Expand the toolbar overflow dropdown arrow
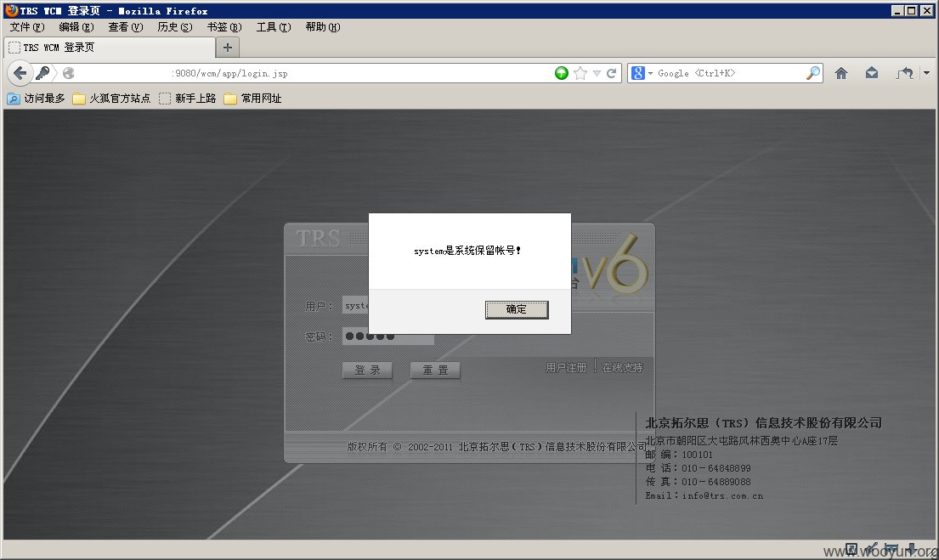 pos(926,73)
